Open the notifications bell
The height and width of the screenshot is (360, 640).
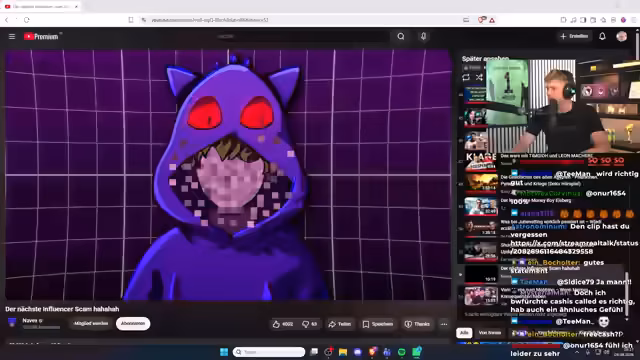tap(602, 36)
